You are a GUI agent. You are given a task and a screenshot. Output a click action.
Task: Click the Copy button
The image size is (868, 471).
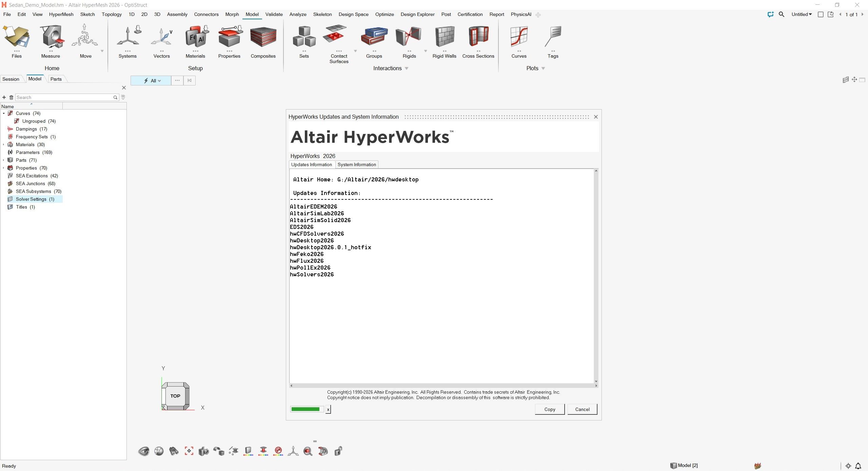(550, 409)
